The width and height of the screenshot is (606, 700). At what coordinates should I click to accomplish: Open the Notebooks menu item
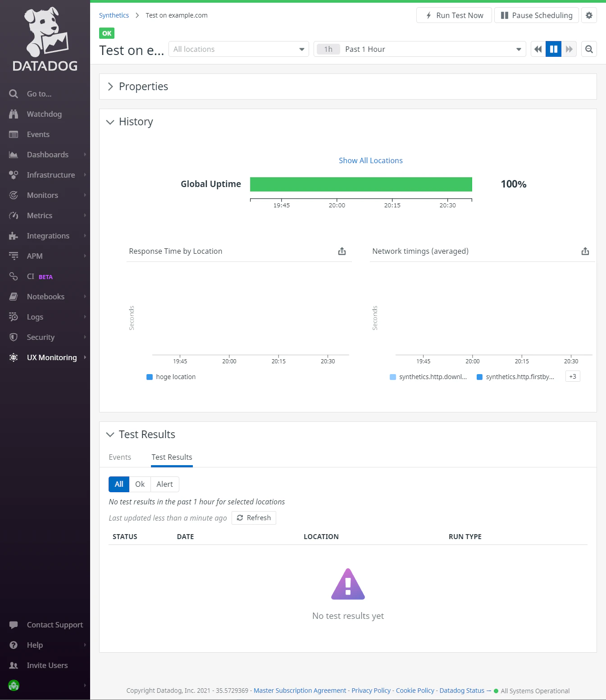[45, 297]
